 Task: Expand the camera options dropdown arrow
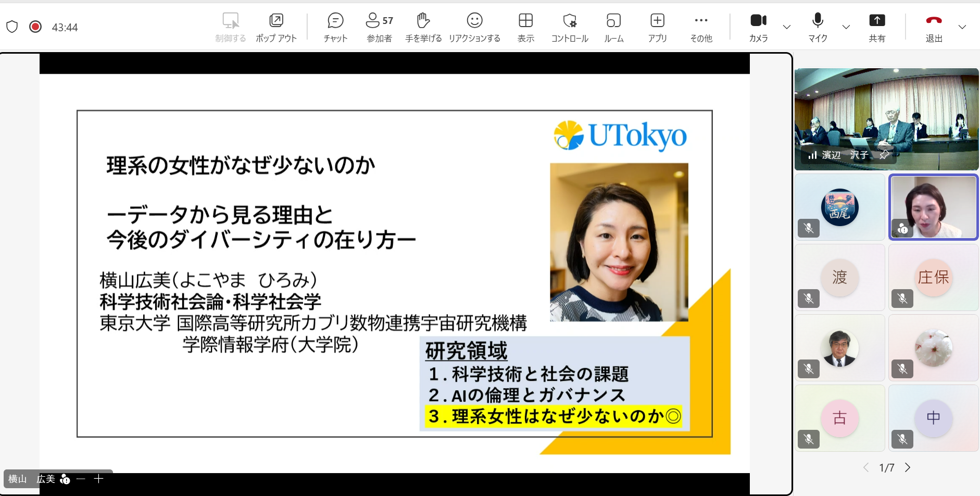(787, 27)
